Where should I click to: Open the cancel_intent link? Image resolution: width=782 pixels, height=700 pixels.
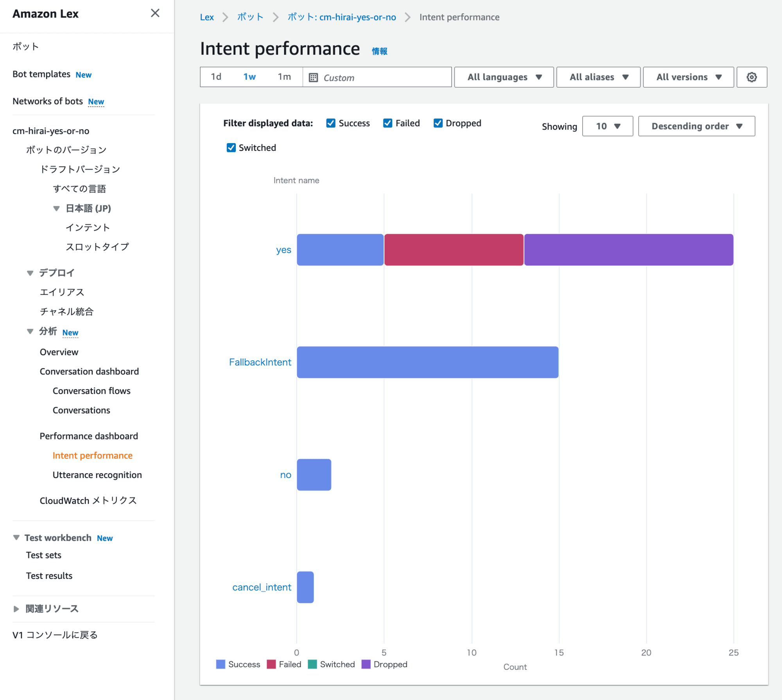262,587
